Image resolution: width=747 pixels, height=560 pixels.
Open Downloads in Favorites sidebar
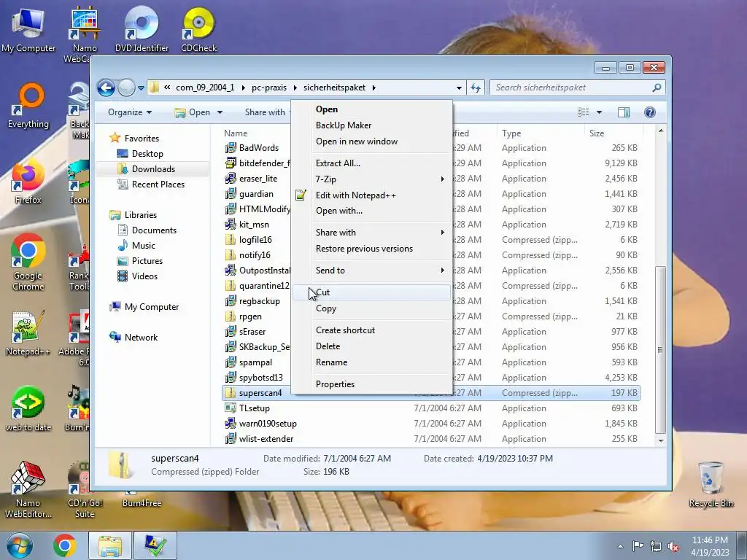[x=153, y=169]
